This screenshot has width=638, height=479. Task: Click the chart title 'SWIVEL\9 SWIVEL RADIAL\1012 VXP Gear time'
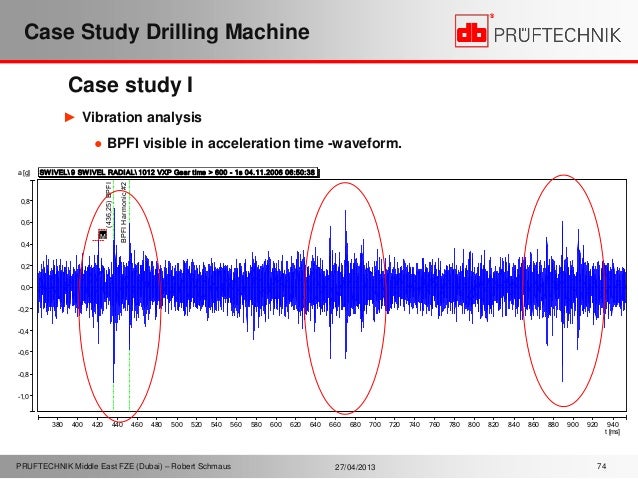(179, 173)
